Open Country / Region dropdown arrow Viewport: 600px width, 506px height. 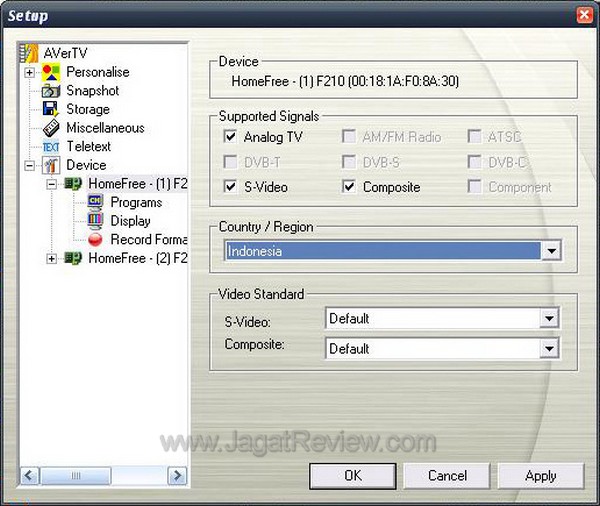pos(551,251)
